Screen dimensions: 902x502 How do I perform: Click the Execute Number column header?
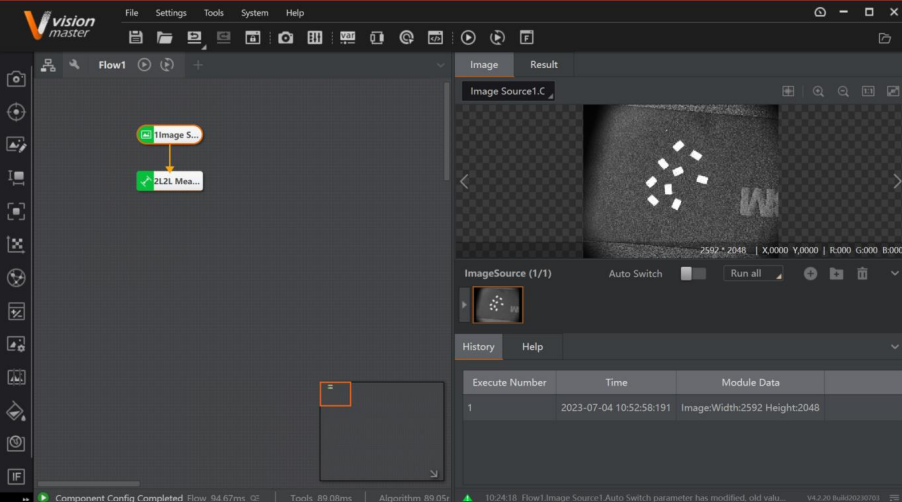[509, 382]
